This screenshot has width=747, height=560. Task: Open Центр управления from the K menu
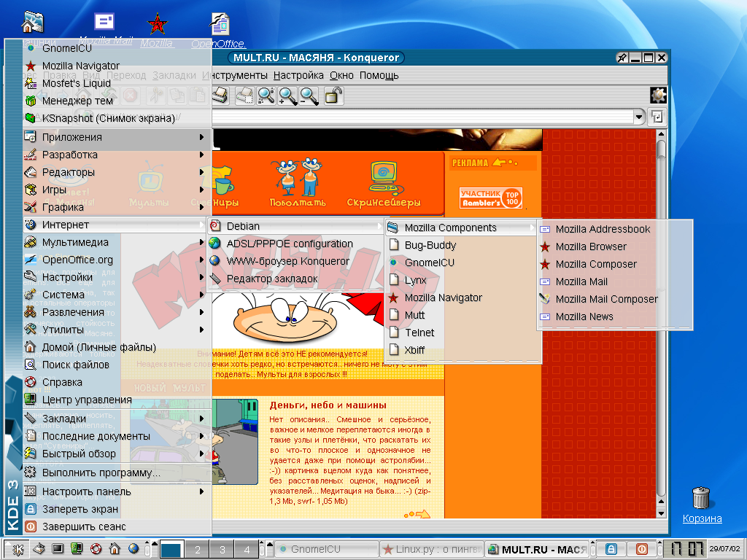coord(117,400)
